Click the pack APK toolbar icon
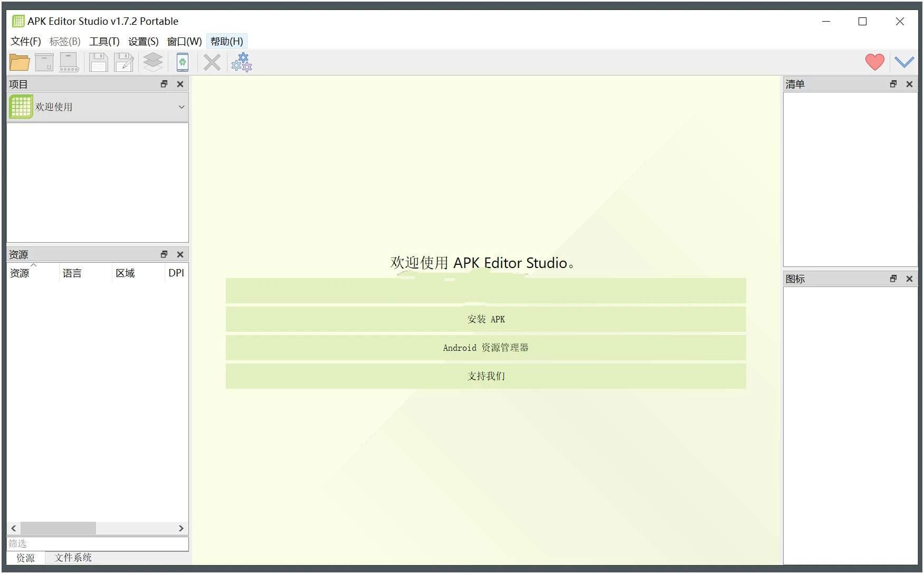Screen dimensions: 924x574 [x=44, y=62]
